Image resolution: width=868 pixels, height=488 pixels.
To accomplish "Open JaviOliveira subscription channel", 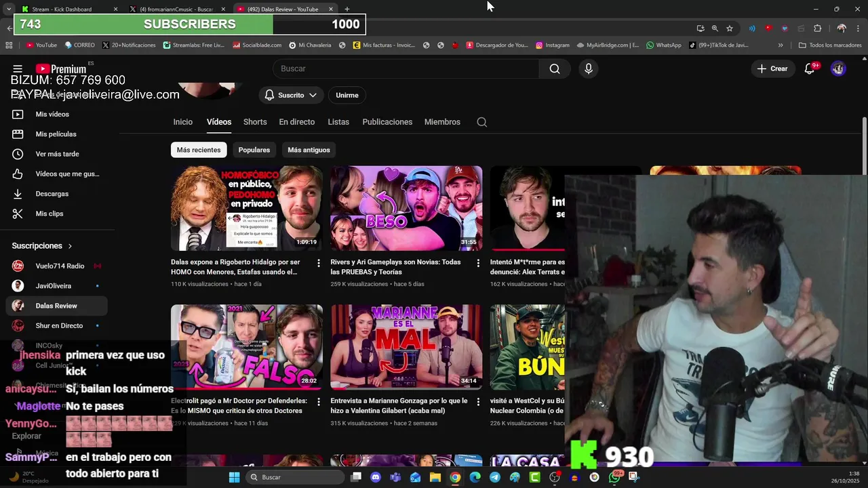I will coord(56,286).
